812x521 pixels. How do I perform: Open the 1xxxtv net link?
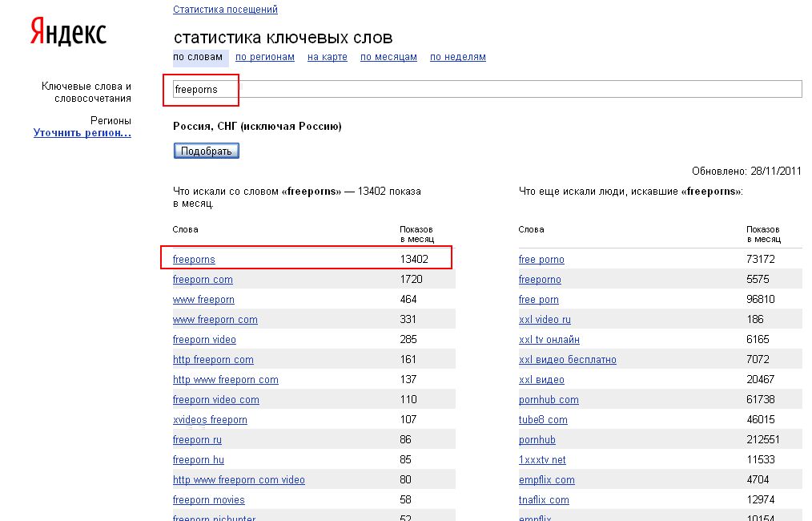542,460
